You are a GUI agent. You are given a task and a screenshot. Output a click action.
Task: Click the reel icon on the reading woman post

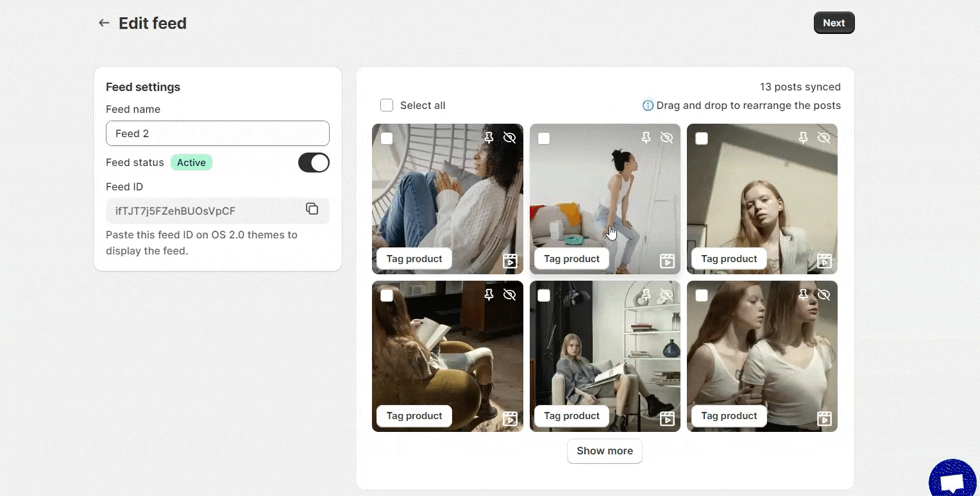(x=510, y=418)
